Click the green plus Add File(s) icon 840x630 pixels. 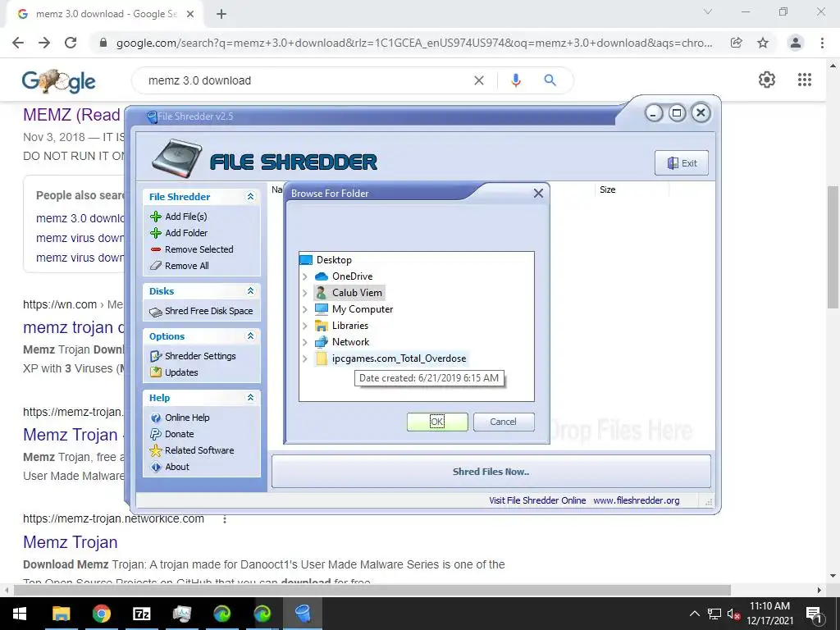155,217
